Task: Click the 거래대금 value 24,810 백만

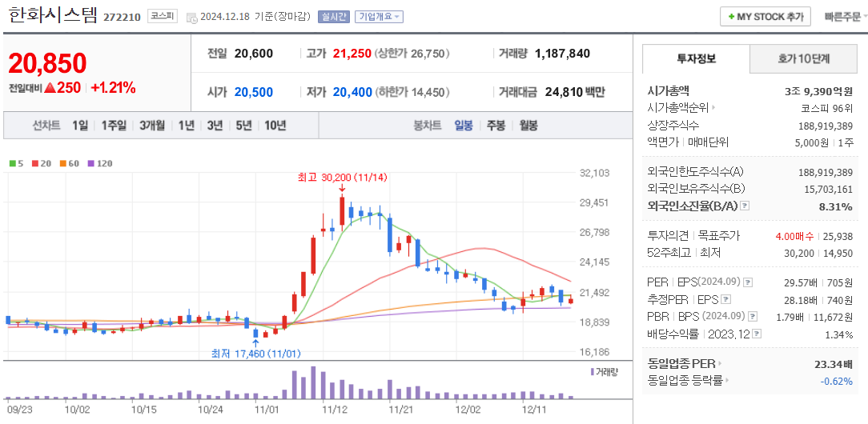Action: point(575,92)
